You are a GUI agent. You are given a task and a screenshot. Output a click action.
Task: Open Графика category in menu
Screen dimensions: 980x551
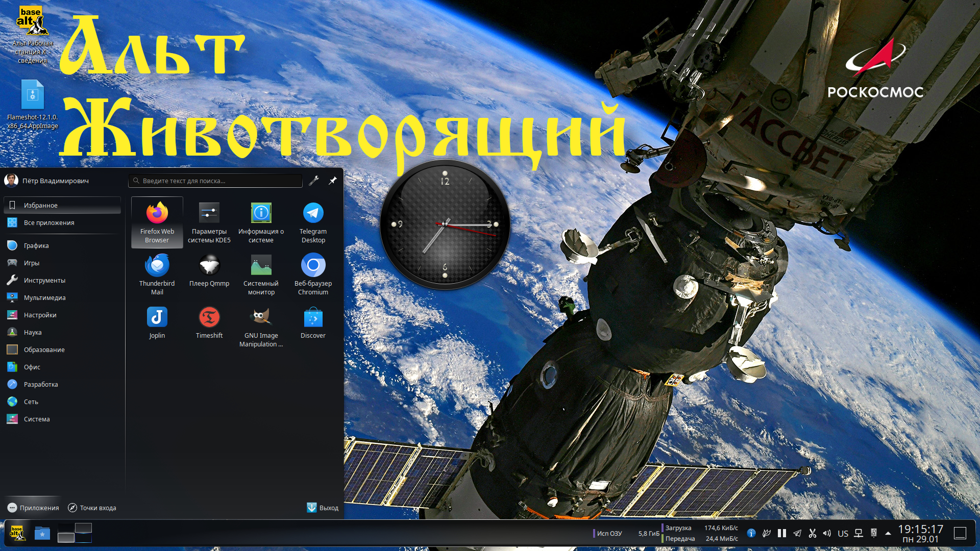pos(36,245)
